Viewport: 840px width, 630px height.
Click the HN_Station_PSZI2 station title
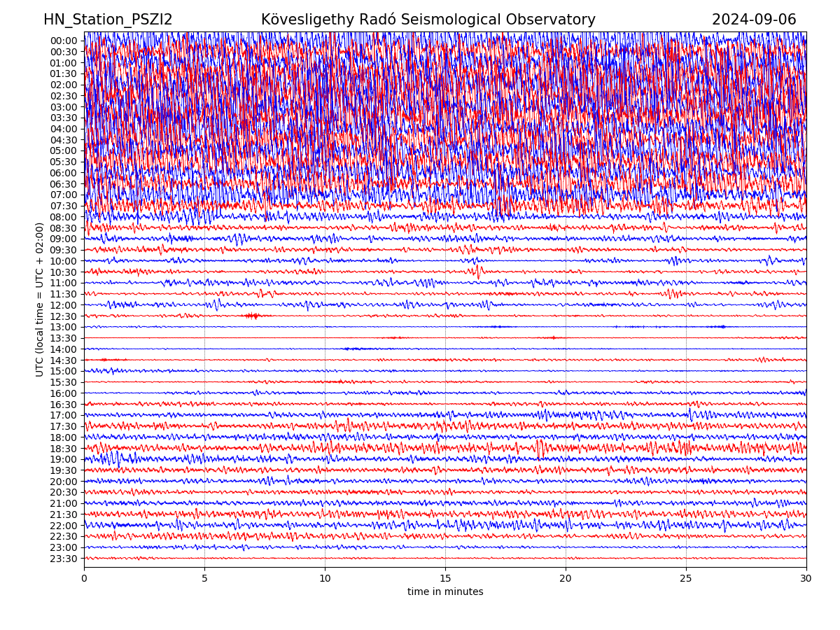tap(108, 20)
